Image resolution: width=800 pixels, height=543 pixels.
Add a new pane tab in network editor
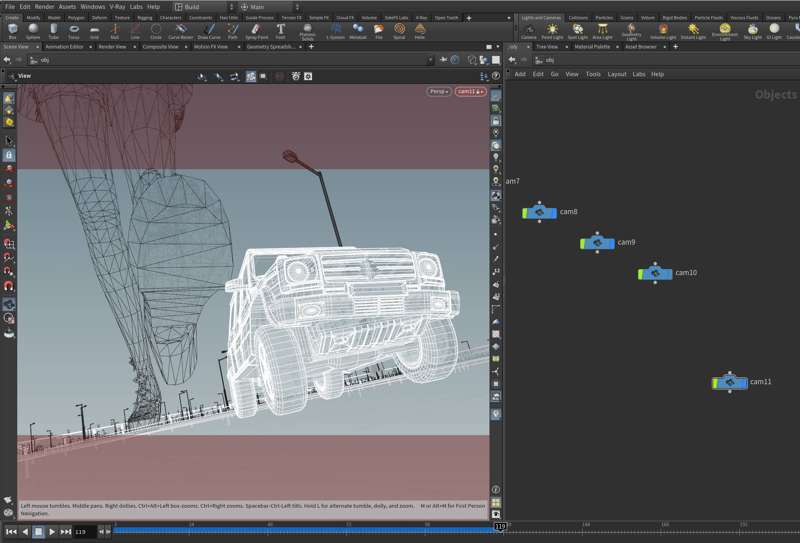[x=676, y=46]
